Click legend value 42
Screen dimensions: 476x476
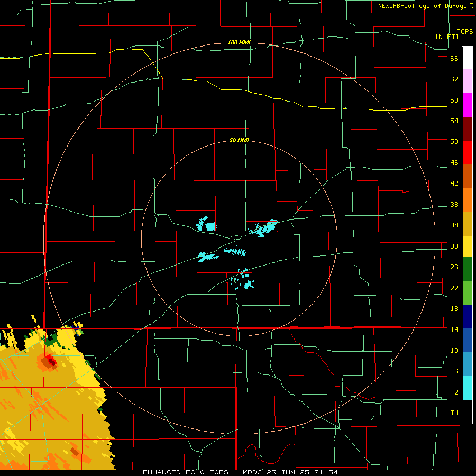(x=454, y=184)
